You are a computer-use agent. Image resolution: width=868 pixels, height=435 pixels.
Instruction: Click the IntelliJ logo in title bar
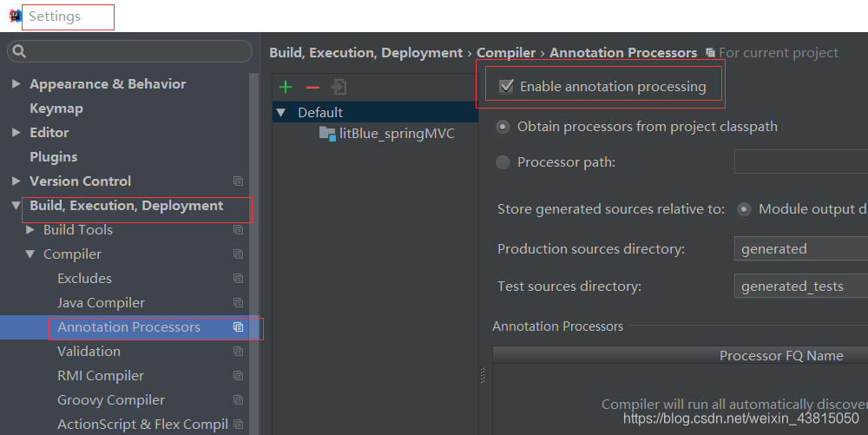(15, 16)
